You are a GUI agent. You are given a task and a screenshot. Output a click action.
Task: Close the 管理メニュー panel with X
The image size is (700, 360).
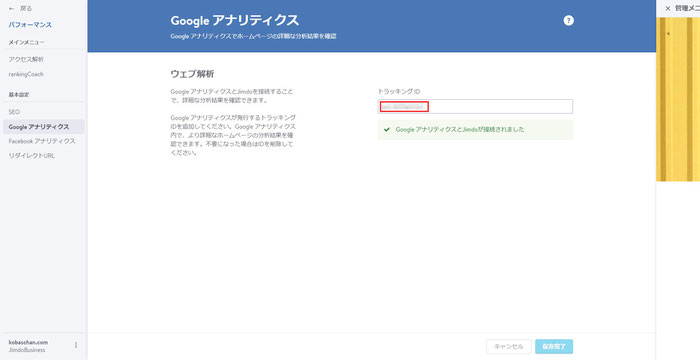[x=667, y=8]
